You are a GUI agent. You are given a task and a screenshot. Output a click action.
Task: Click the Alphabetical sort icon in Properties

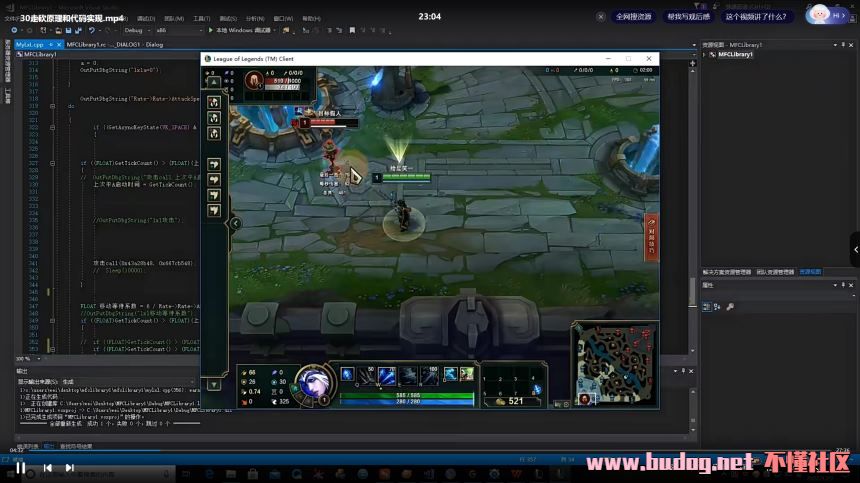pos(717,307)
